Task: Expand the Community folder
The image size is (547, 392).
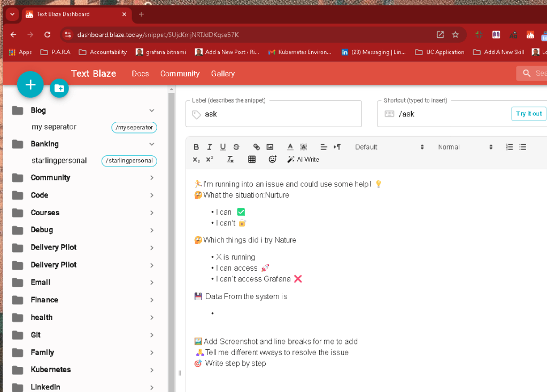Action: [x=152, y=178]
